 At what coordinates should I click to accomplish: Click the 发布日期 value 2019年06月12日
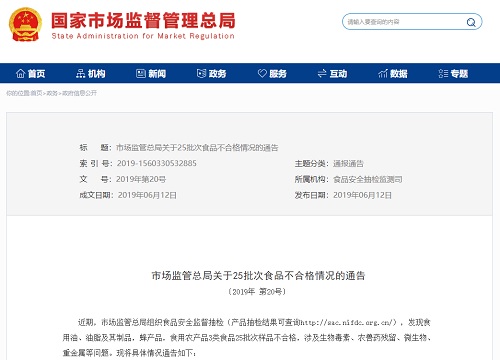pyautogui.click(x=362, y=195)
